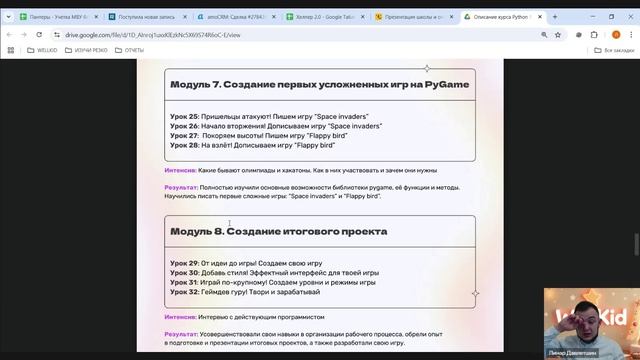
Task: Open the apps grid in bookmarks bar
Action: click(11, 50)
